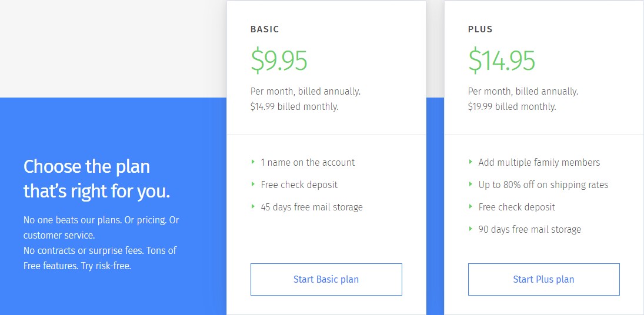
Task: Click the $9.95 price
Action: pyautogui.click(x=279, y=60)
